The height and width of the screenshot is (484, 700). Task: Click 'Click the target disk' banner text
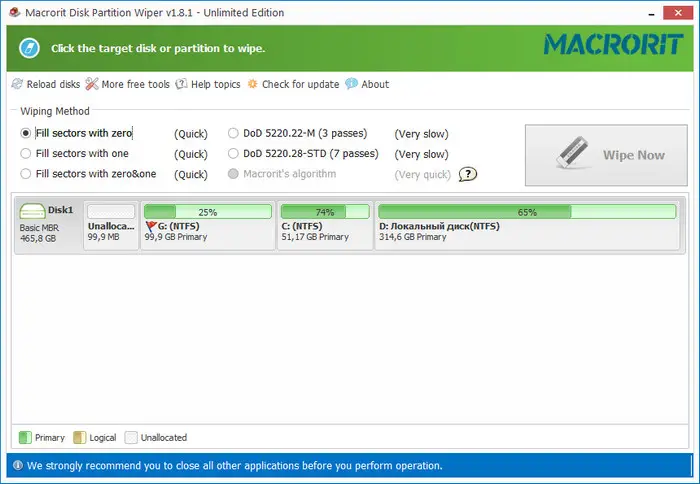[158, 48]
